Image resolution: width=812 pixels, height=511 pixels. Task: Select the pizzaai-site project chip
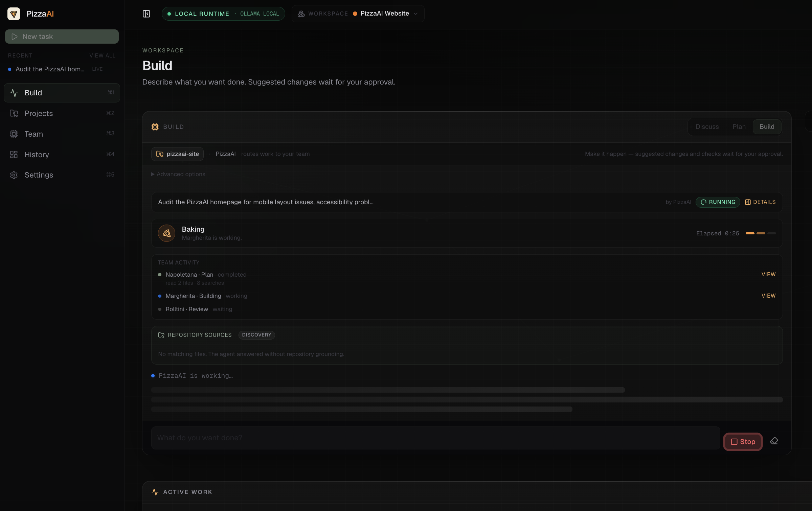(x=177, y=154)
